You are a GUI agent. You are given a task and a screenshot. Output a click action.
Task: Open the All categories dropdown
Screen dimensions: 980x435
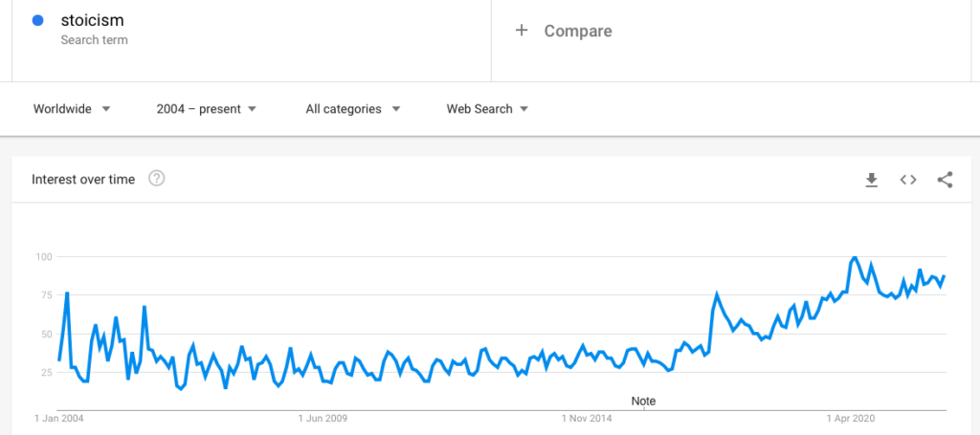click(353, 109)
